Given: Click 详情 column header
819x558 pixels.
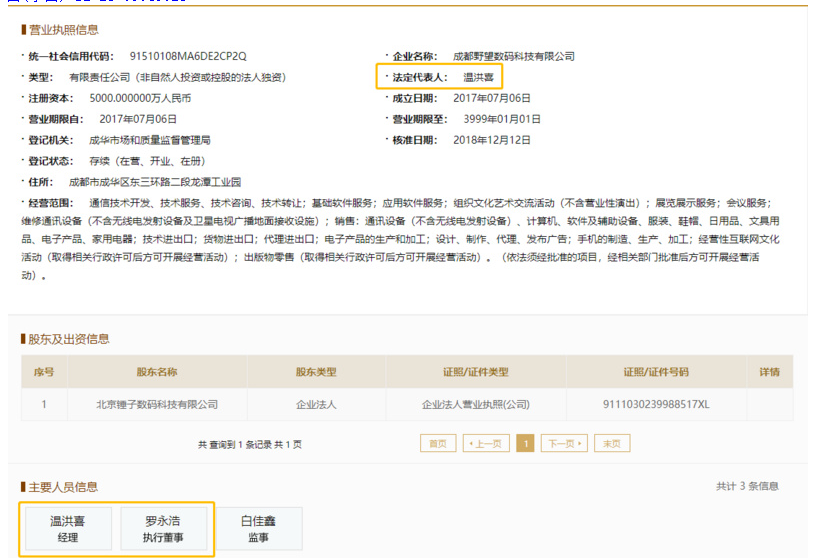Looking at the screenshot, I should 769,372.
